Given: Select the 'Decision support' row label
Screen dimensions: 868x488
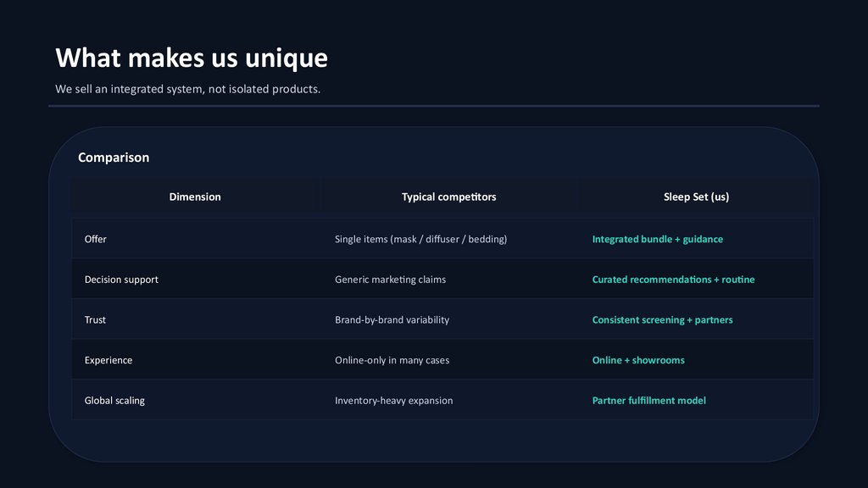Looking at the screenshot, I should [121, 280].
